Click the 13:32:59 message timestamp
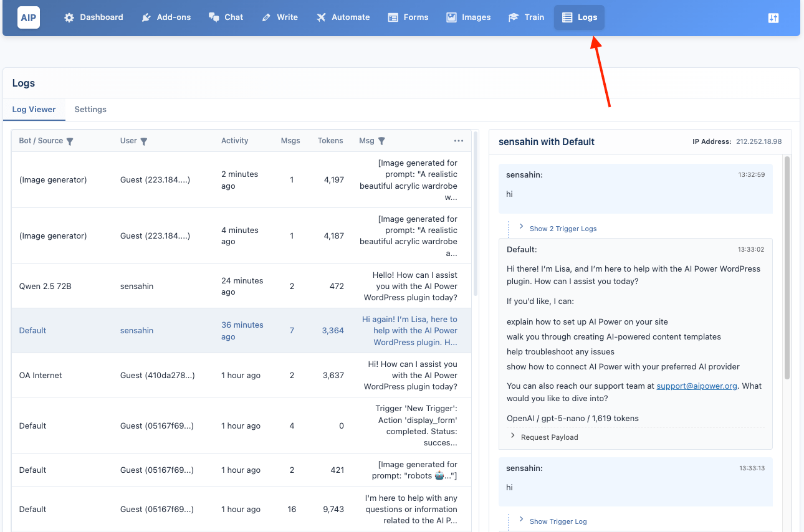Viewport: 804px width, 532px height. click(x=751, y=175)
